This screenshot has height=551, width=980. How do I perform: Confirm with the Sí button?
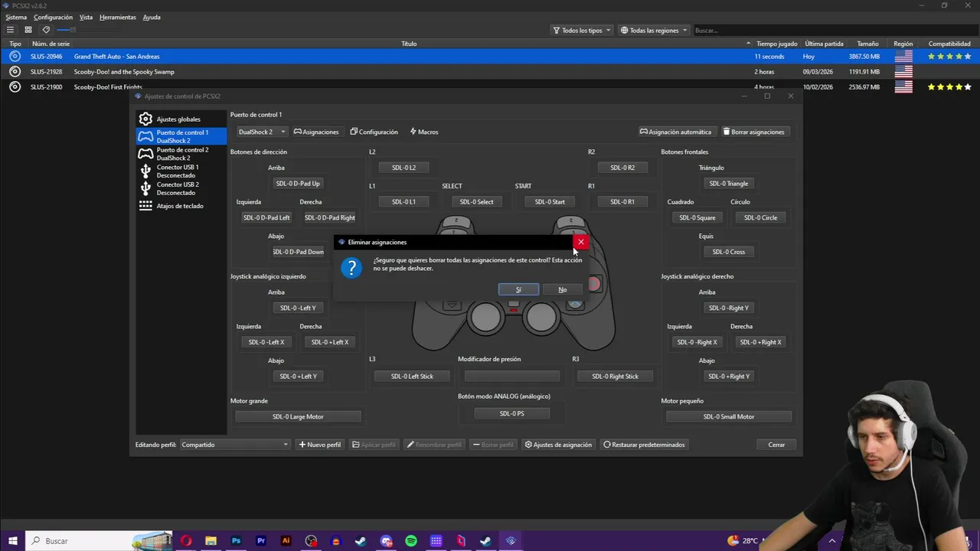tap(518, 289)
